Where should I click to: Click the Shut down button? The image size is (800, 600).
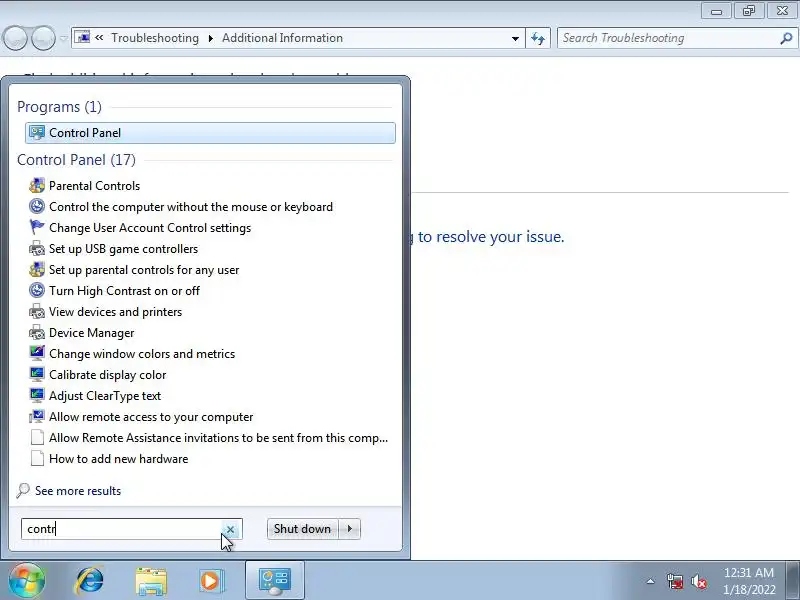pos(303,529)
